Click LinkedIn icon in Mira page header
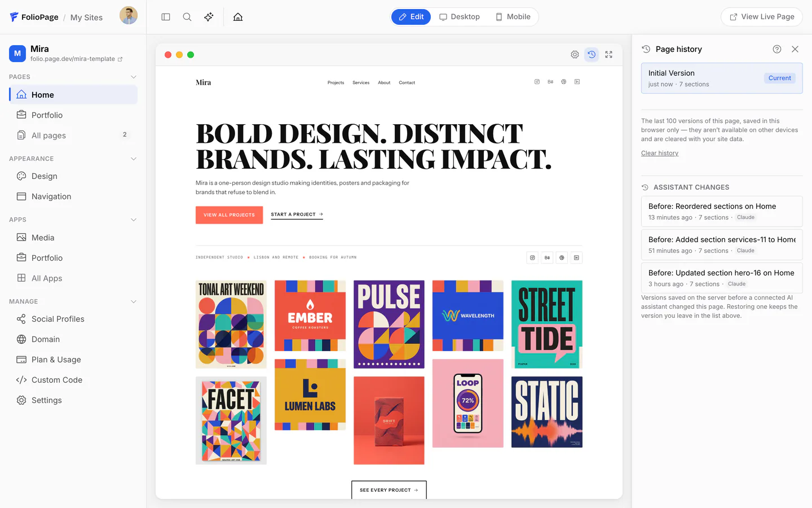 click(577, 82)
